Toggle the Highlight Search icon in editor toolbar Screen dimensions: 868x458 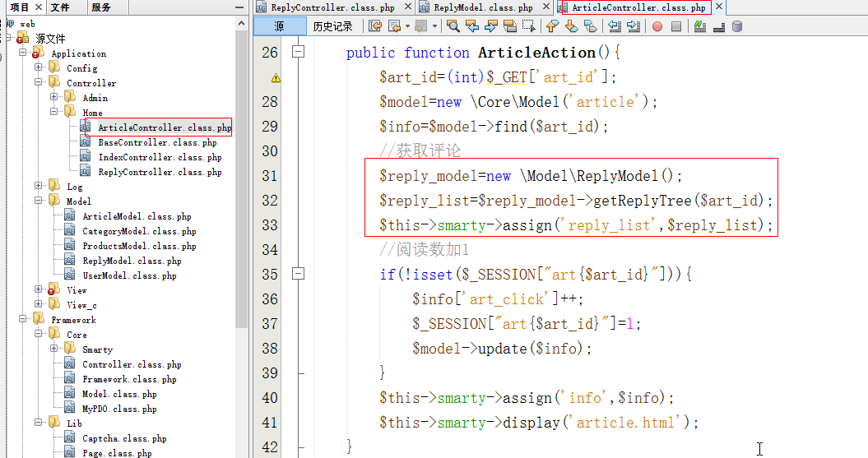pos(510,26)
